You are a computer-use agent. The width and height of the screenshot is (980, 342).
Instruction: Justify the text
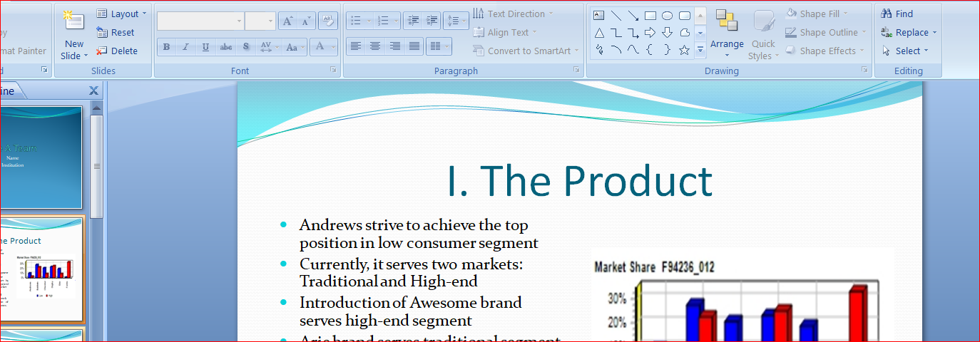(414, 47)
